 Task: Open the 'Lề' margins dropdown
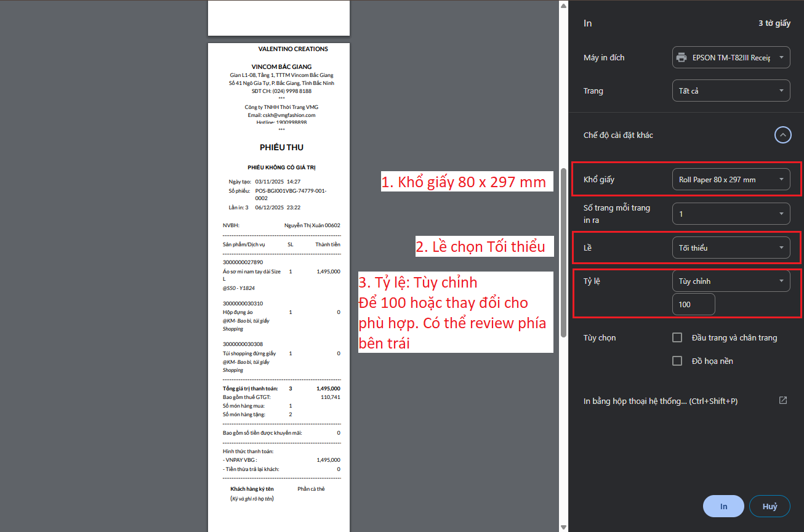731,248
